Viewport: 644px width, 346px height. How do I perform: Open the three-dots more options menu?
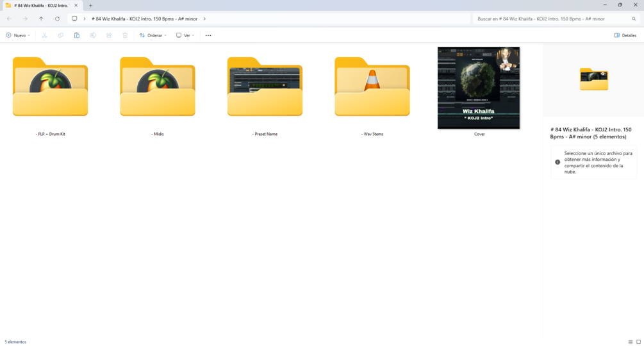[x=208, y=35]
